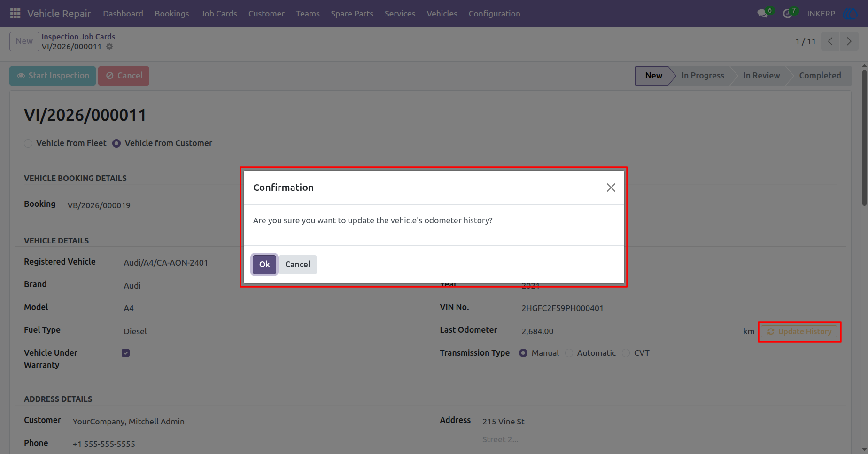Open the gear actions menu beside VI/2026/000011
This screenshot has height=454, width=868.
[x=109, y=47]
